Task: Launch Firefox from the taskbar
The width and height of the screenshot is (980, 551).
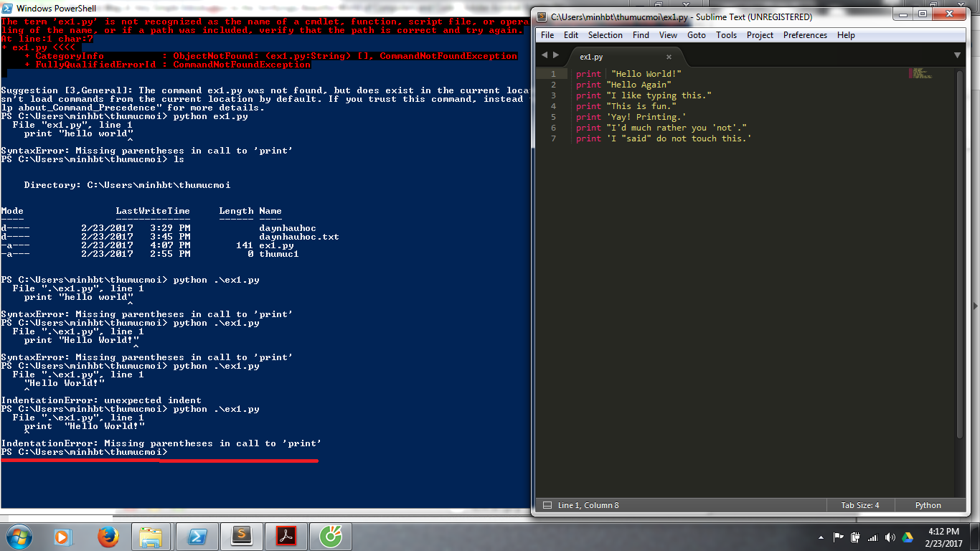Action: [108, 536]
